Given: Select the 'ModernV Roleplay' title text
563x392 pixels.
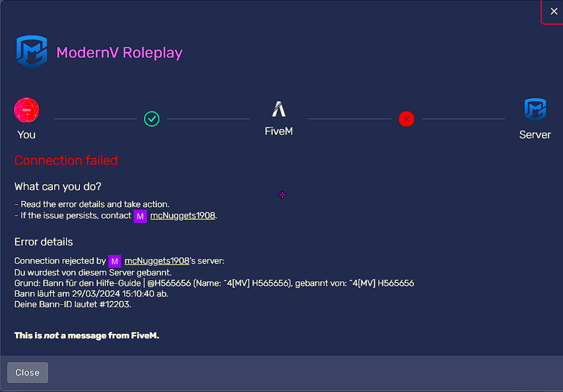Looking at the screenshot, I should 119,53.
